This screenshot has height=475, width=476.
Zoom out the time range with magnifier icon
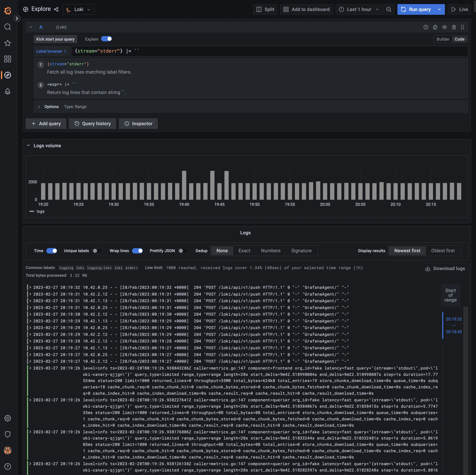pyautogui.click(x=389, y=9)
